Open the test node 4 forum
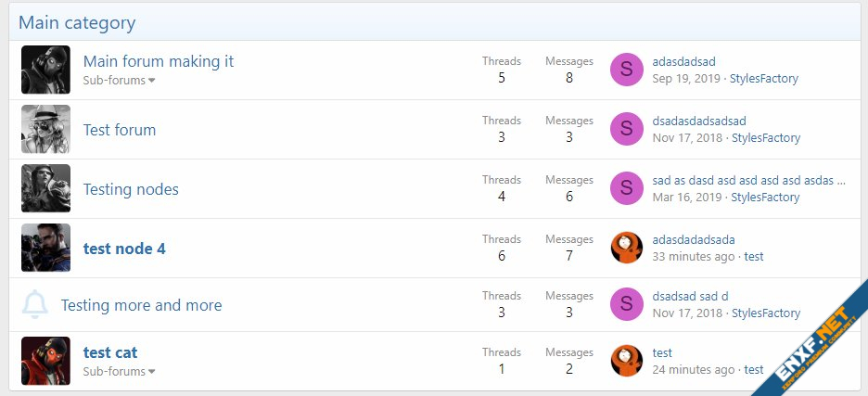Screen dimensions: 868x396 click(x=124, y=249)
